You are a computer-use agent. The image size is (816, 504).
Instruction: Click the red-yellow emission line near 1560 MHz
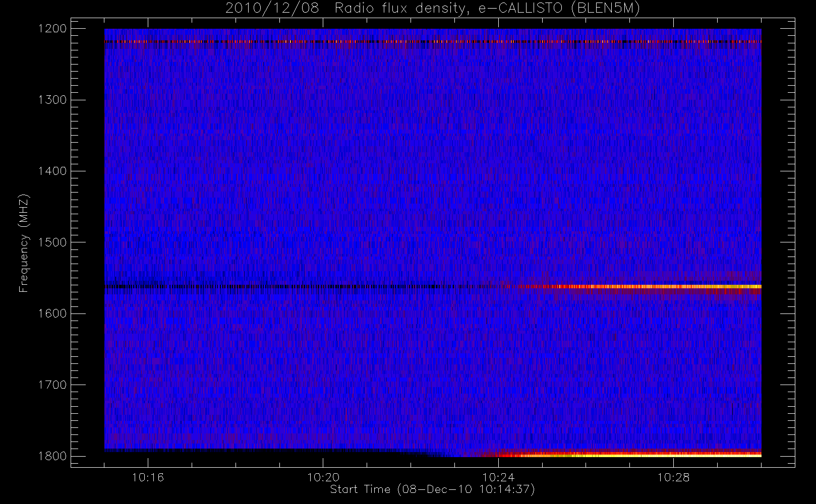[x=640, y=287]
